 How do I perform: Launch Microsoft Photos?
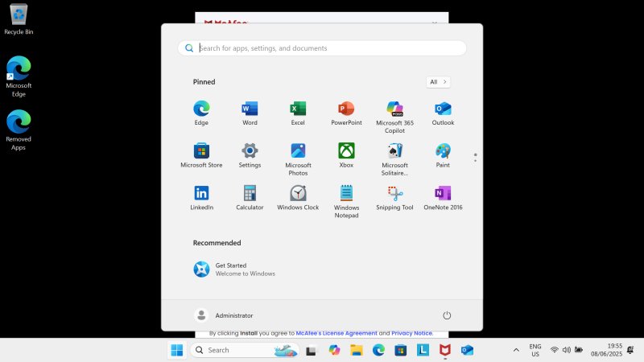click(298, 159)
